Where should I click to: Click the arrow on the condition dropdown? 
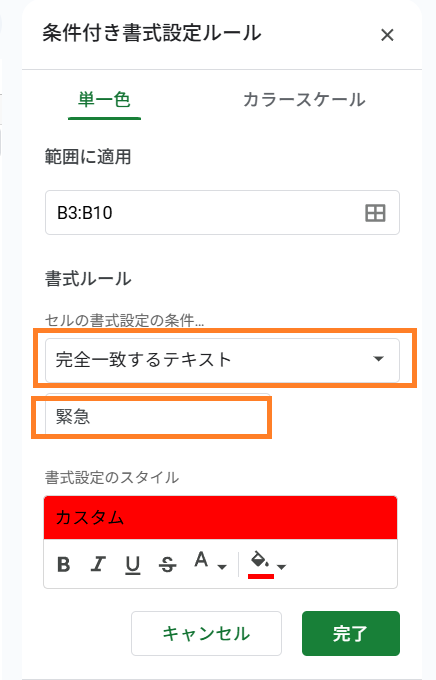click(379, 359)
